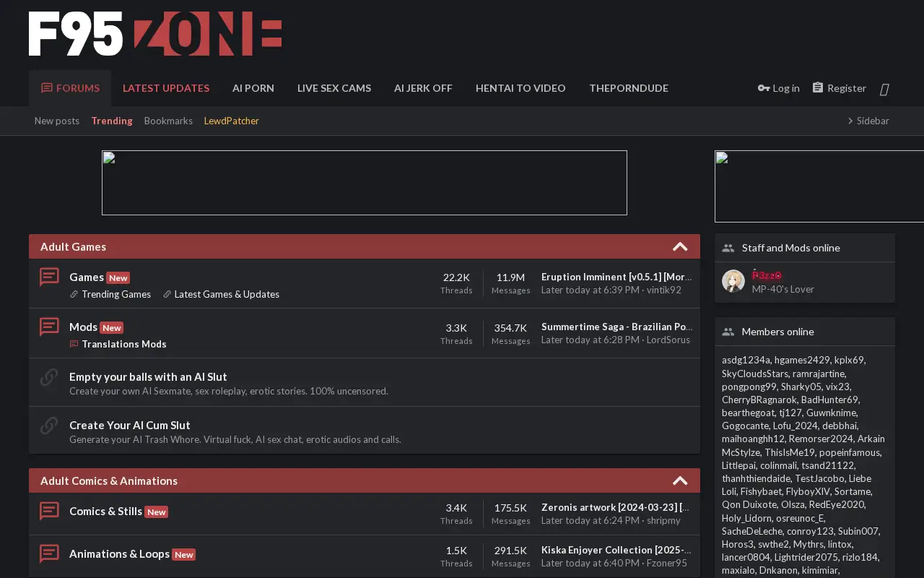
Task: Open member asdg1234a's profile
Action: pos(746,360)
